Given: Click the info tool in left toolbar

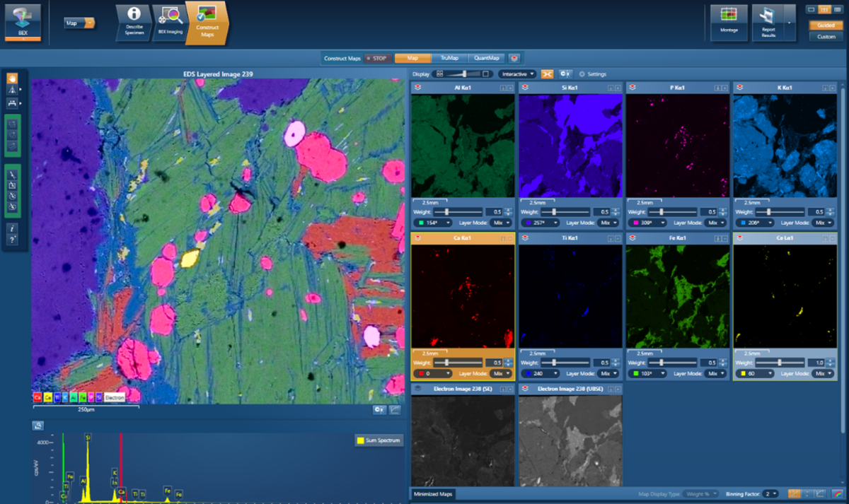Looking at the screenshot, I should click(12, 228).
